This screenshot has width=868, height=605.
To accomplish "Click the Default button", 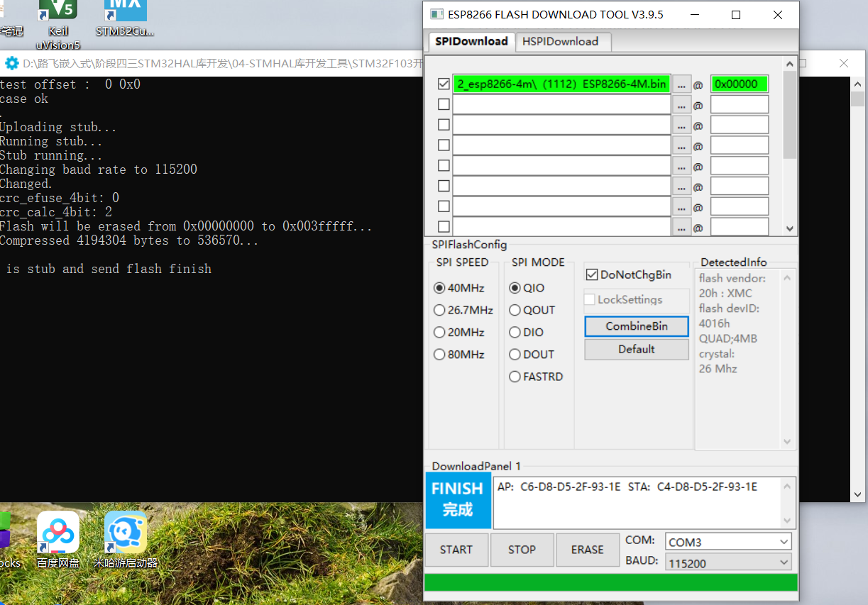I will pyautogui.click(x=637, y=349).
